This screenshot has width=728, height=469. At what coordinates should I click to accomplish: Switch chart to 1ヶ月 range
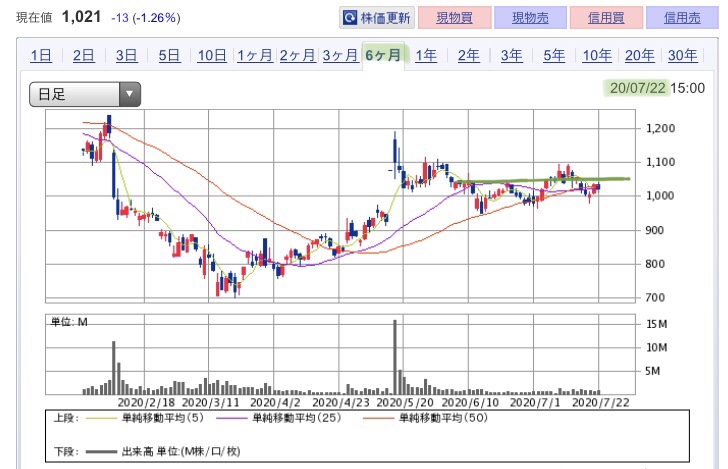tap(254, 56)
